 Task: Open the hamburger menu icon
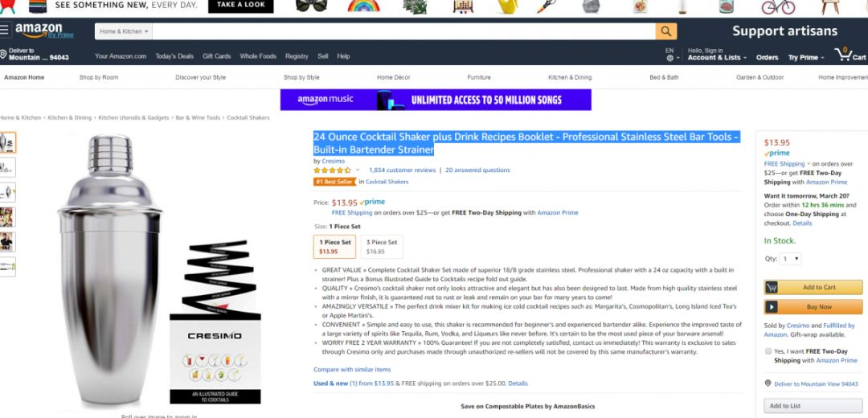point(5,30)
